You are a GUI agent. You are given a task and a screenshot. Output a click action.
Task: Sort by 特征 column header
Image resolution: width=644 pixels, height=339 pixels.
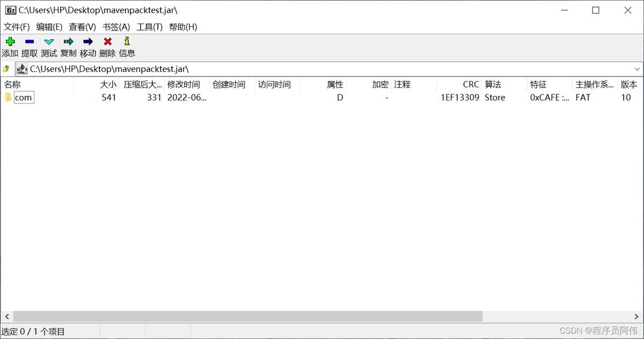tap(550, 84)
